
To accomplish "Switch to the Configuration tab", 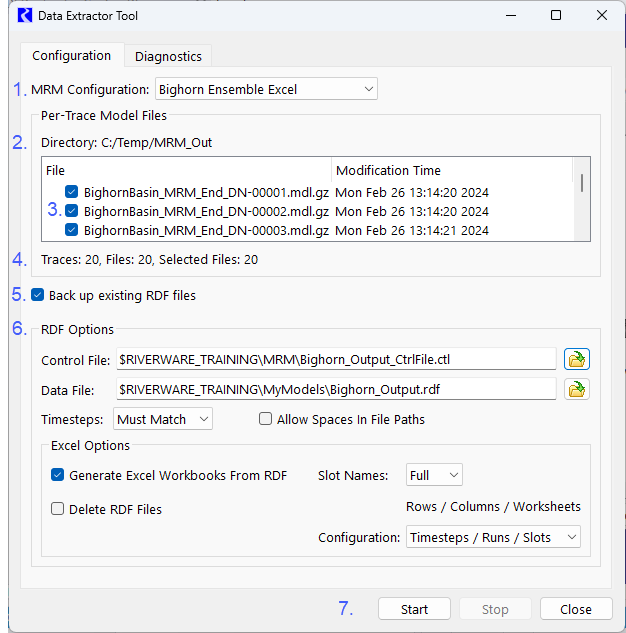I will (71, 56).
